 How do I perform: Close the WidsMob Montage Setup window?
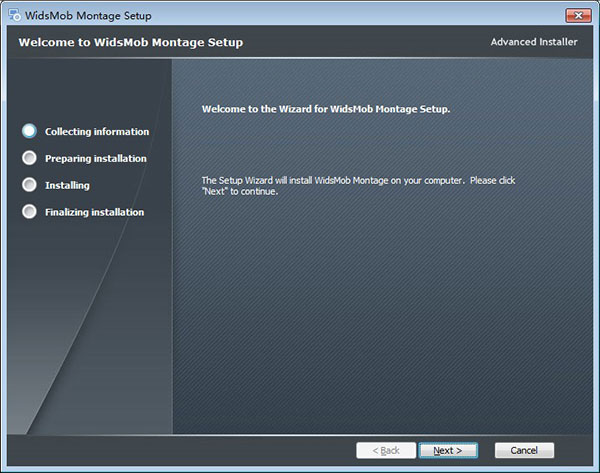click(x=578, y=15)
